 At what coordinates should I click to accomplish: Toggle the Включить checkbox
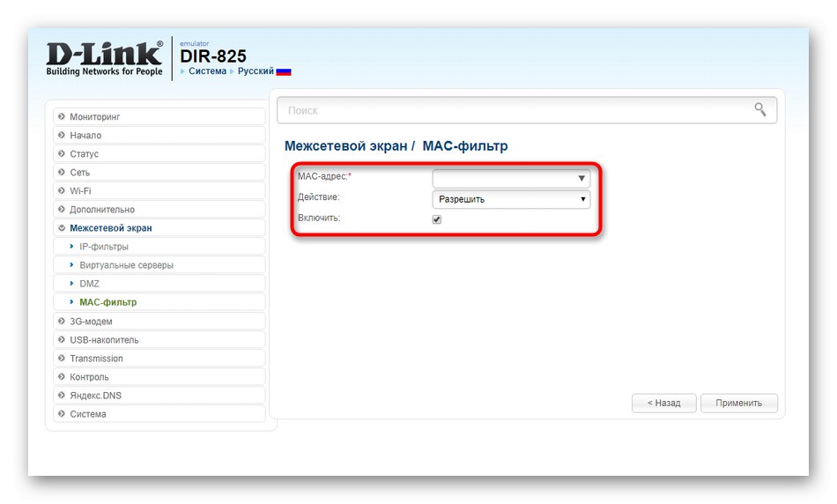pyautogui.click(x=437, y=219)
